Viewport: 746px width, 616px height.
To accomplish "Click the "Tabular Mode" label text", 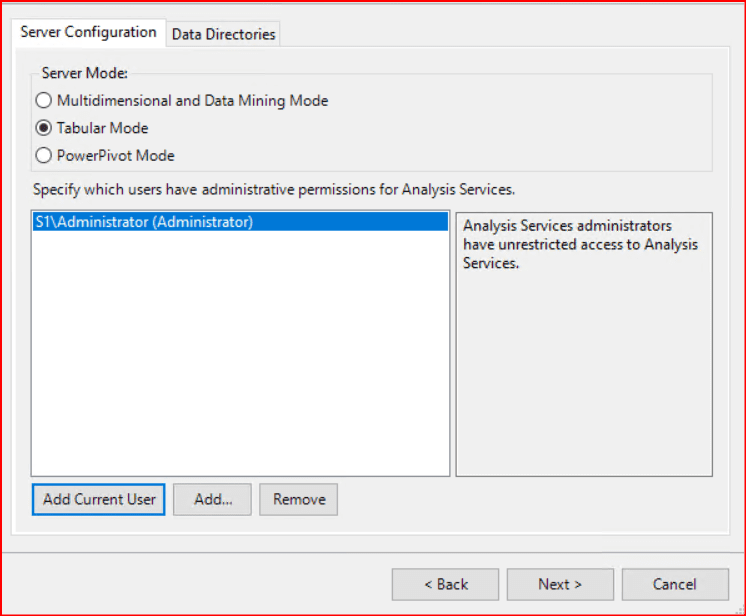I will pos(102,128).
